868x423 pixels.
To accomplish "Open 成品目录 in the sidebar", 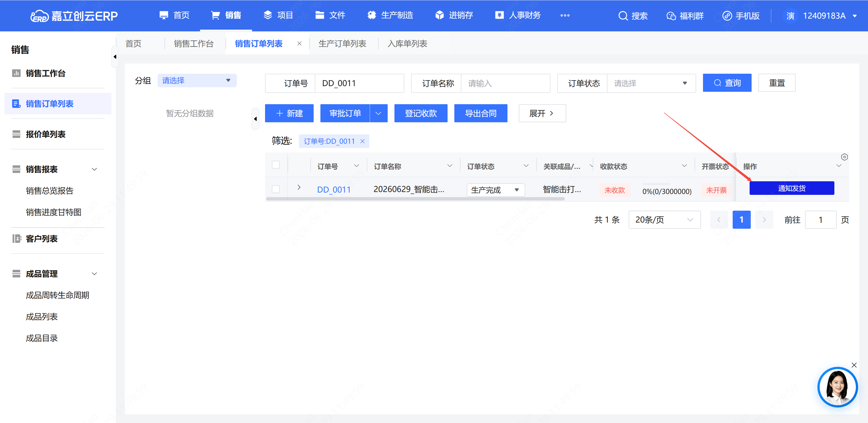I will click(42, 339).
